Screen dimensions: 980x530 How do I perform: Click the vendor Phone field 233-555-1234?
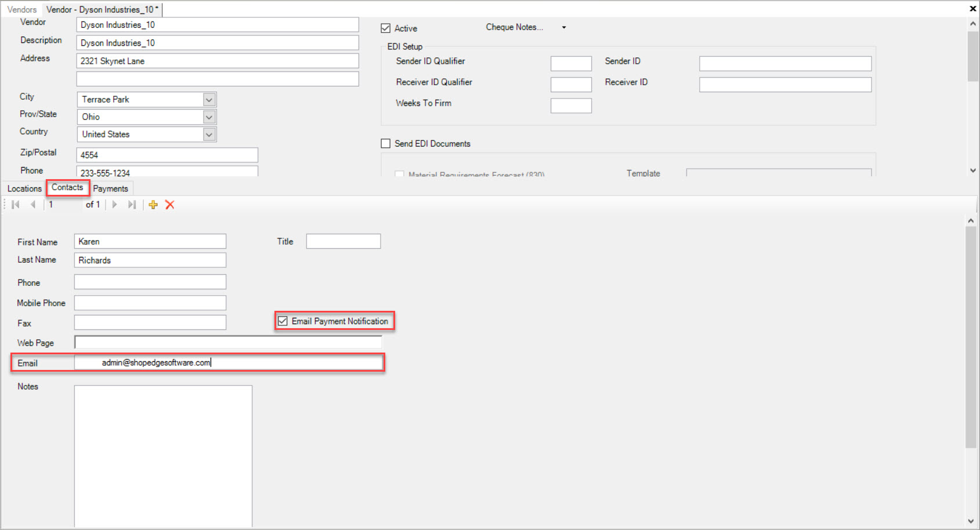click(167, 172)
